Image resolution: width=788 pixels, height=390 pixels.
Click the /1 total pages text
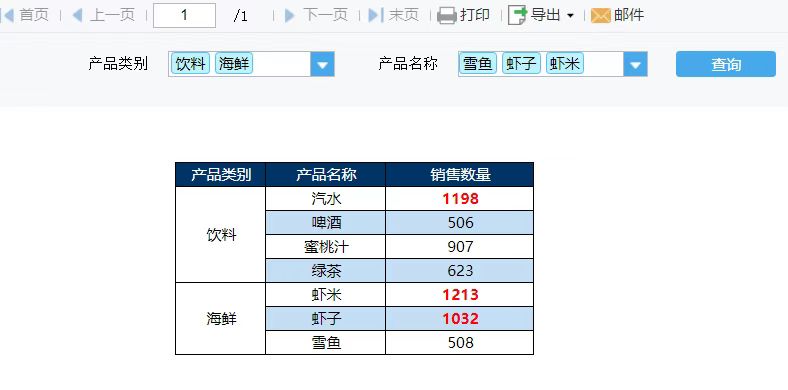pyautogui.click(x=241, y=16)
